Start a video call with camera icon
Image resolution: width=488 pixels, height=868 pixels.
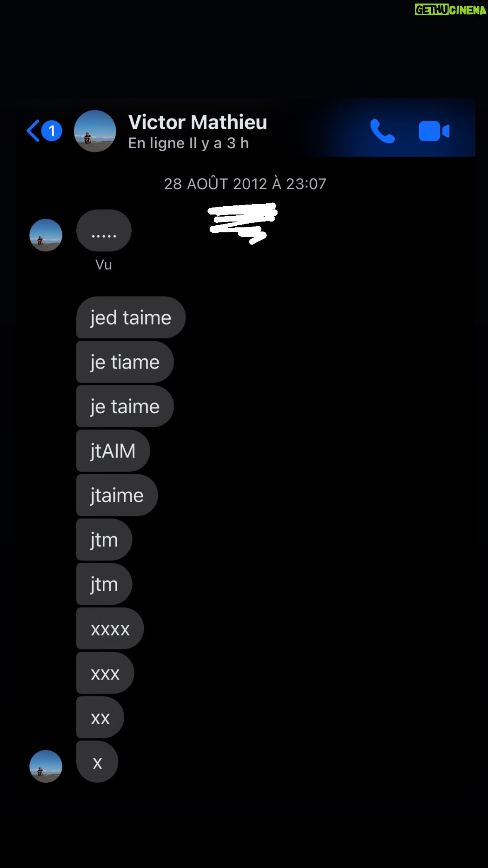point(434,131)
